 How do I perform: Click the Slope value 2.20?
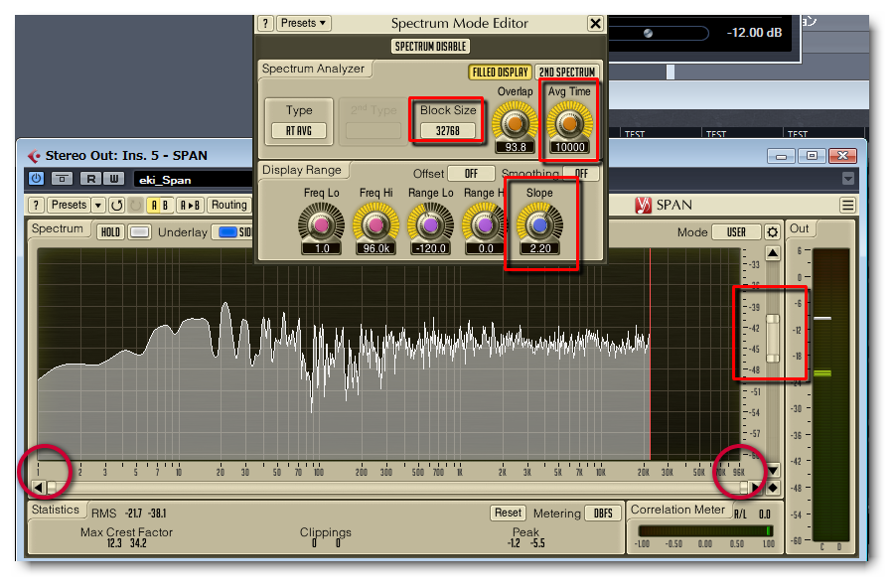[540, 248]
